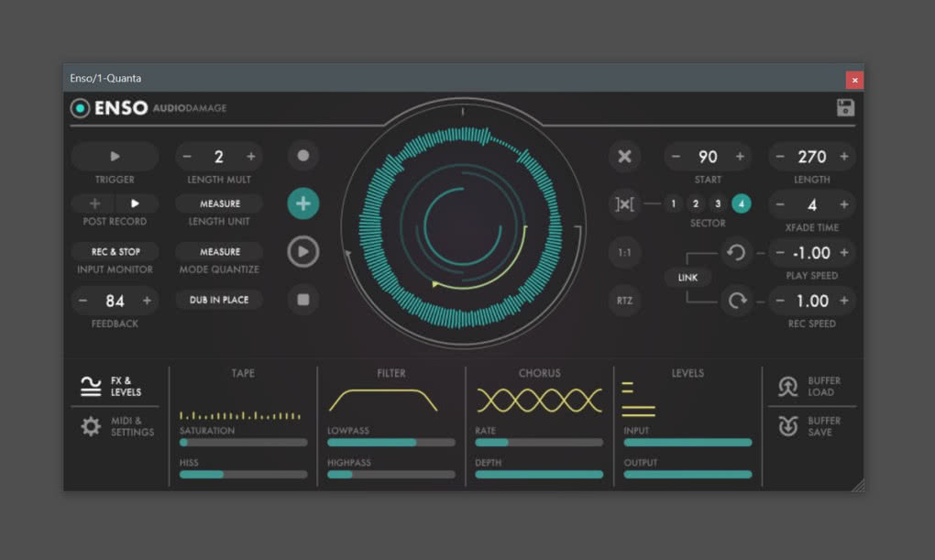Select sector 3
Viewport: 935px width, 560px height.
click(718, 204)
